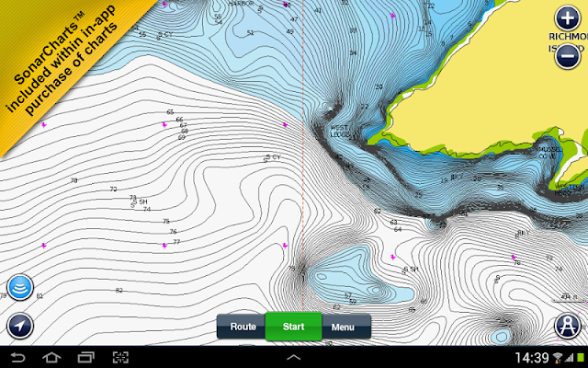Go to Android home screen
This screenshot has width=588, height=368.
point(51,357)
